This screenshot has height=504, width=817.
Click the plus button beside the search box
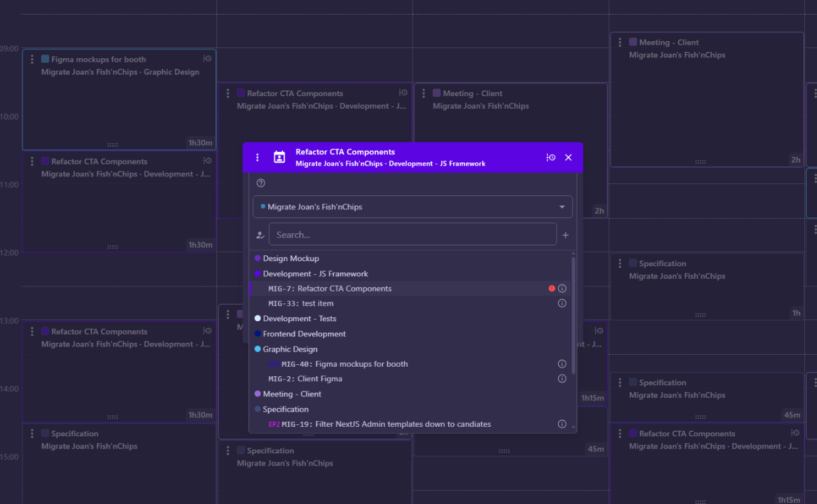pos(565,234)
